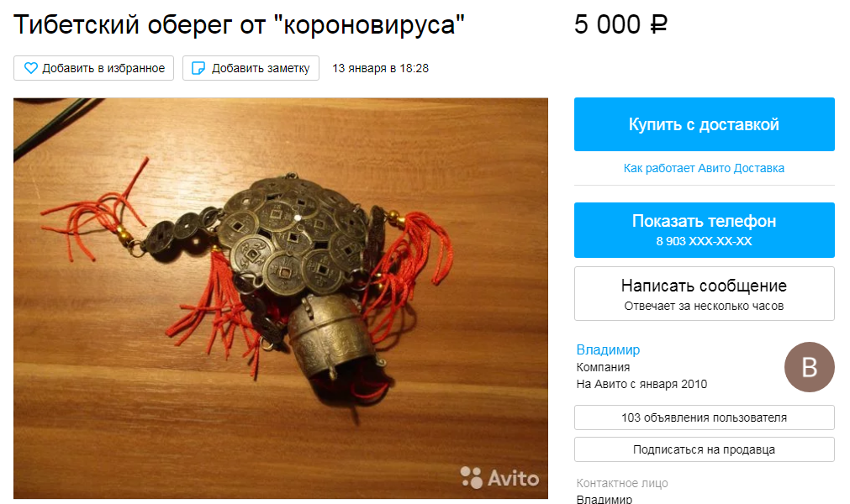850x504 pixels.
Task: Open seller profile link Владимир
Action: tap(608, 349)
